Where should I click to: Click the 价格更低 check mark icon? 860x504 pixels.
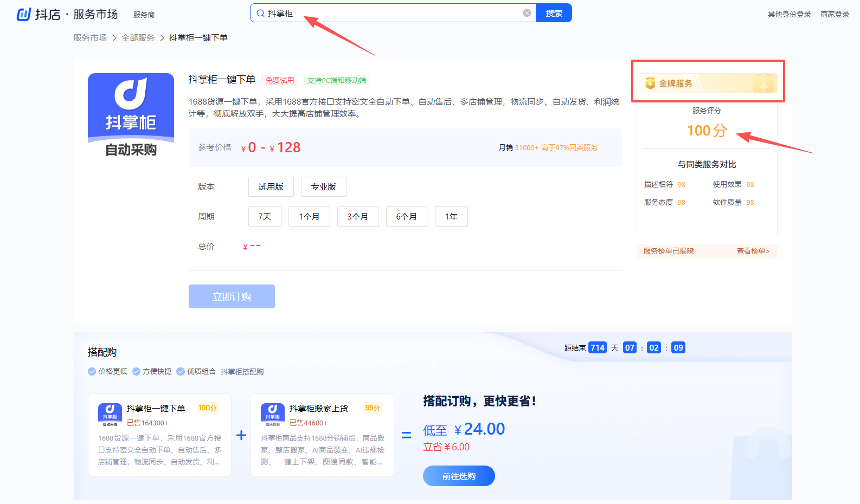[x=92, y=372]
